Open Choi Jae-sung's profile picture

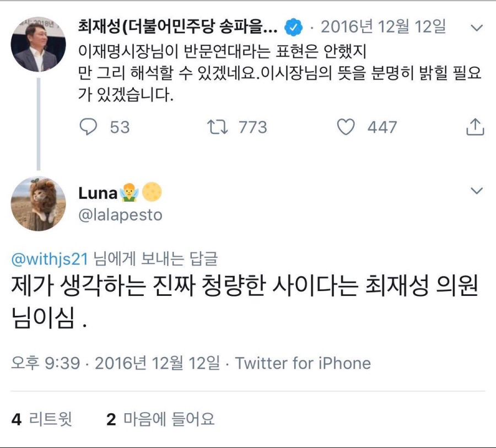(x=39, y=37)
